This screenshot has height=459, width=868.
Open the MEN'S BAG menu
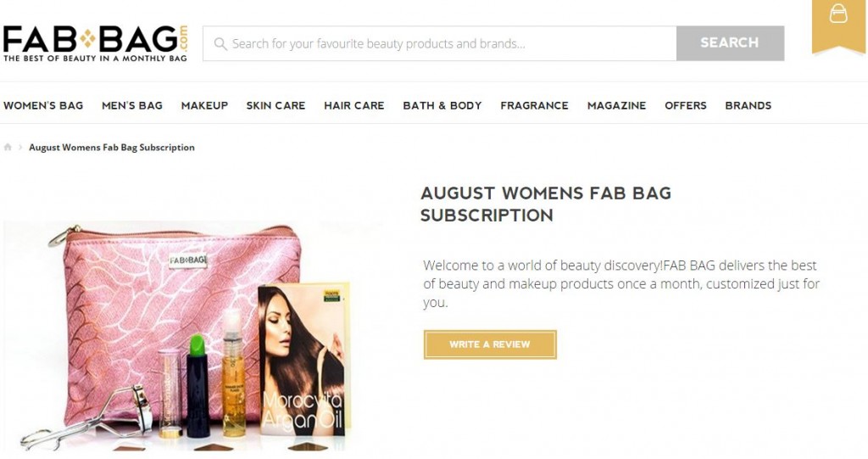click(131, 105)
